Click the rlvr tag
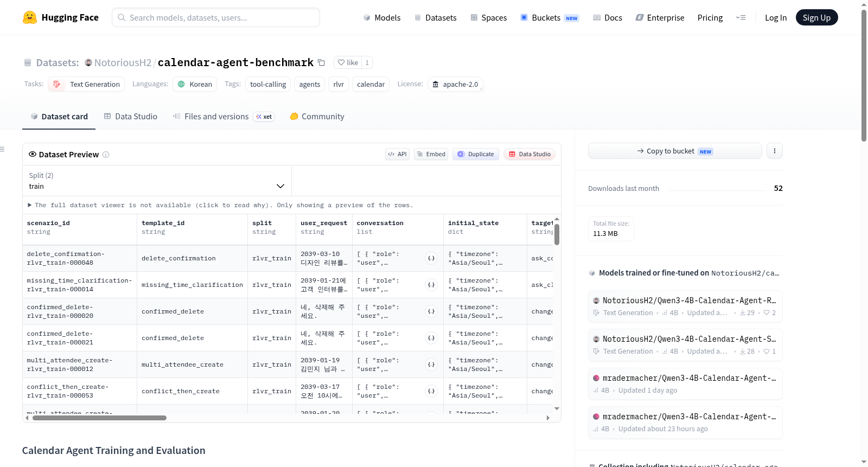This screenshot has width=868, height=467. pos(339,84)
